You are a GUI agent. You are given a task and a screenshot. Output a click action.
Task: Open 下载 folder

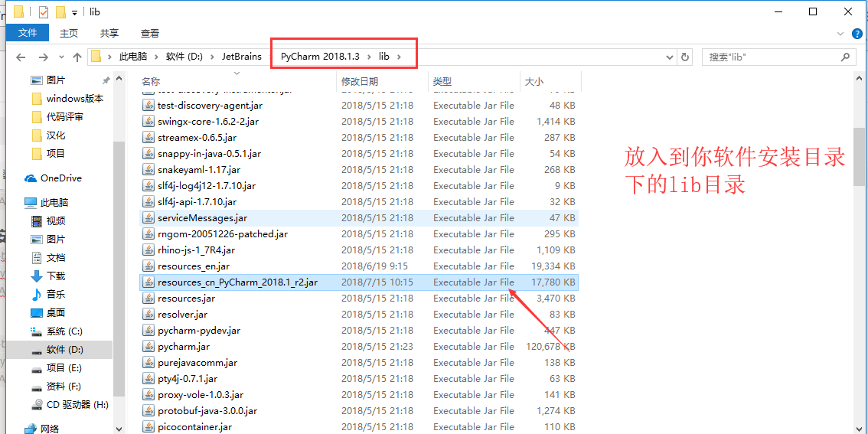pos(56,276)
